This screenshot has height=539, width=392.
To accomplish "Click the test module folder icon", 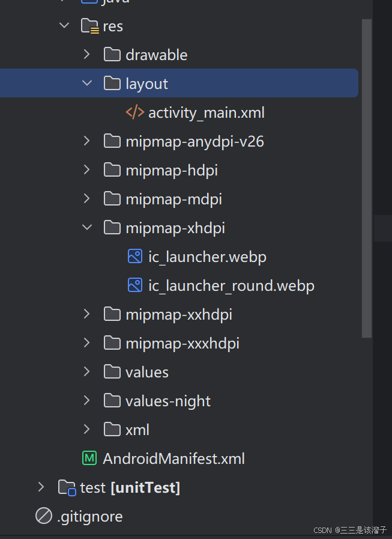I will click(67, 487).
